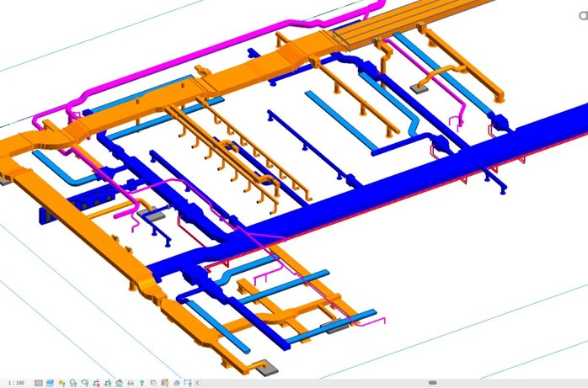
Task: Toggle the Crop View icon
Action: [x=96, y=383]
